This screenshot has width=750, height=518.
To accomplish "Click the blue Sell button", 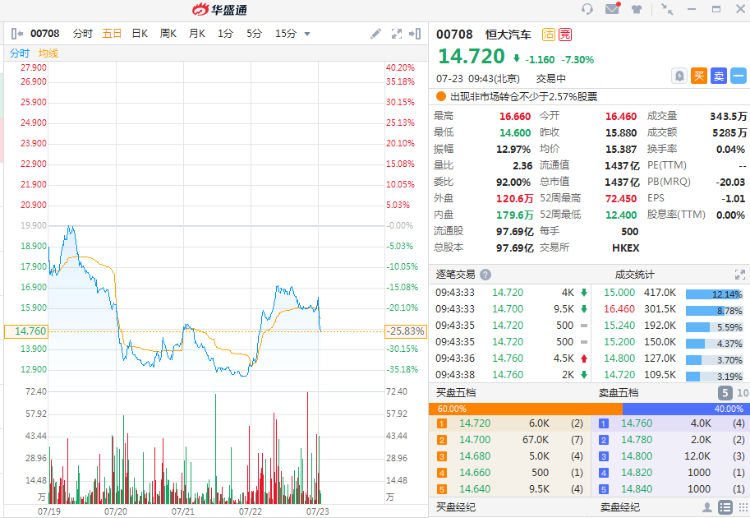I will click(718, 76).
